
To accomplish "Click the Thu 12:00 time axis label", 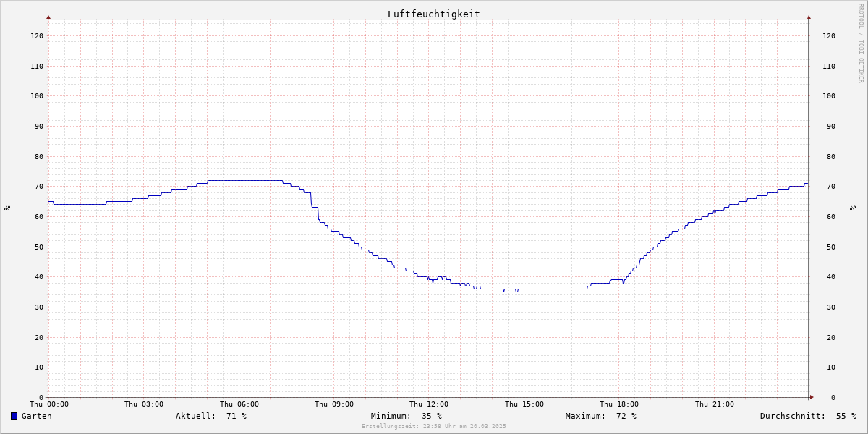I will pos(429,404).
